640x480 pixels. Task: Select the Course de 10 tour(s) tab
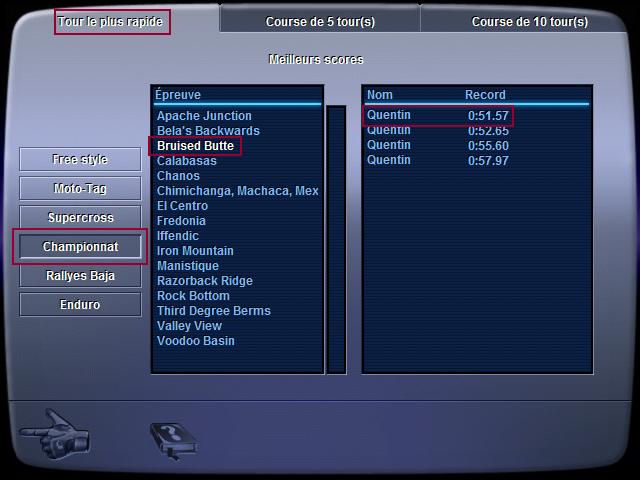tap(529, 21)
